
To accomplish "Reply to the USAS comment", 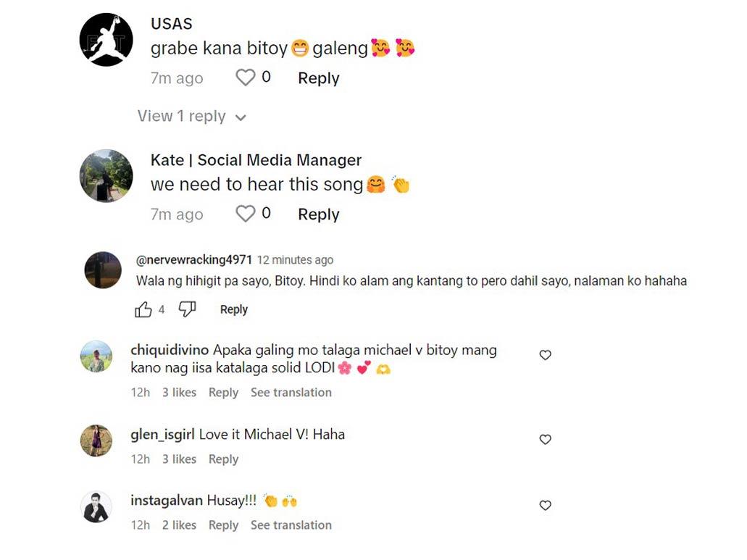I will pyautogui.click(x=318, y=78).
